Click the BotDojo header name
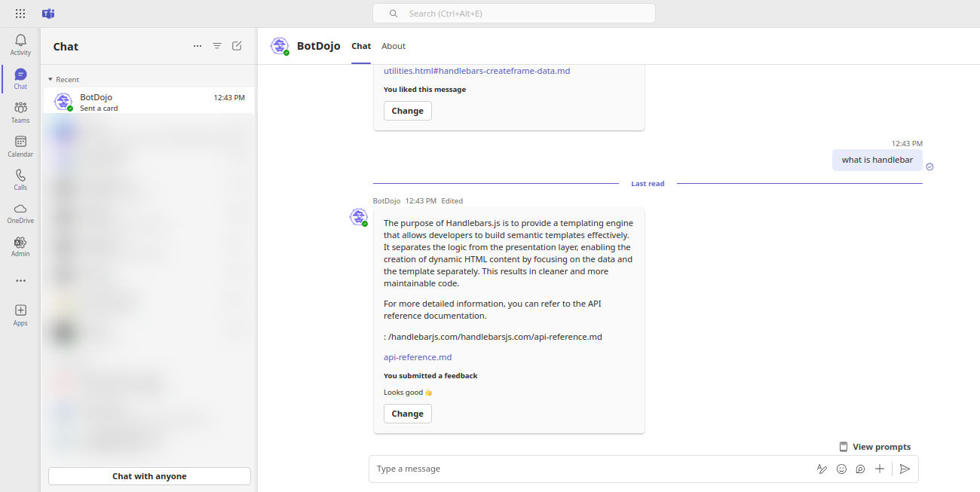This screenshot has height=492, width=980. point(318,46)
